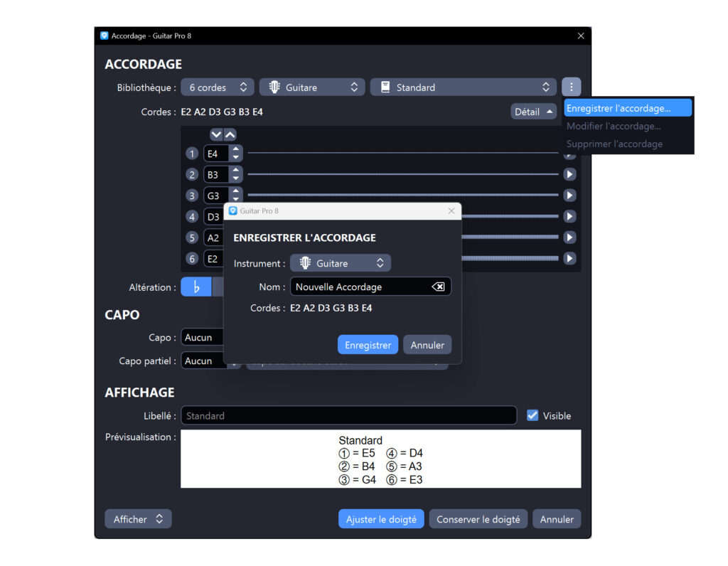Screen dimensions: 728x566
Task: Click Annuler in the Enregistrer l'accordage dialog
Action: click(427, 345)
